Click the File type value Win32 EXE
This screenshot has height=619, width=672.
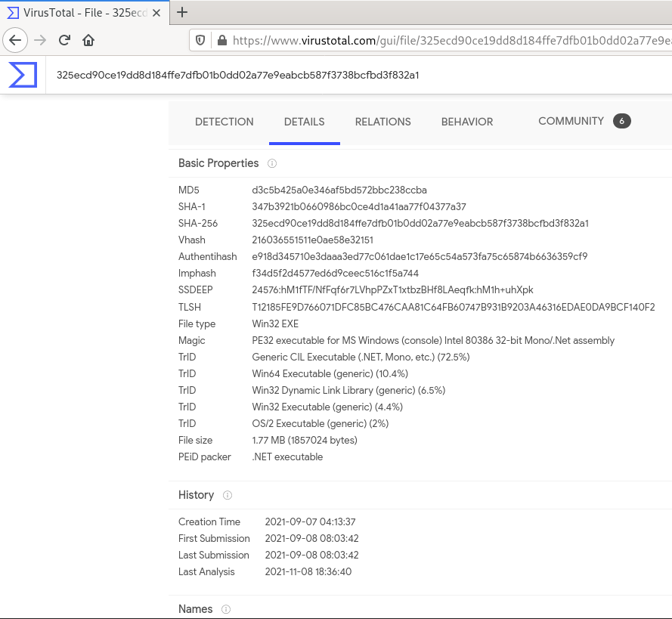[x=275, y=323]
